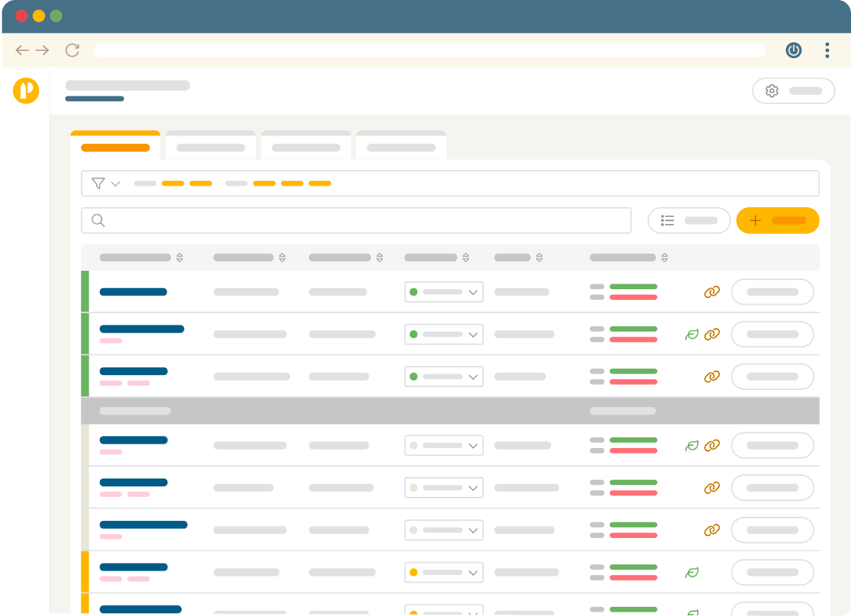Click the orange plus add button
The width and height of the screenshot is (851, 616).
[777, 220]
